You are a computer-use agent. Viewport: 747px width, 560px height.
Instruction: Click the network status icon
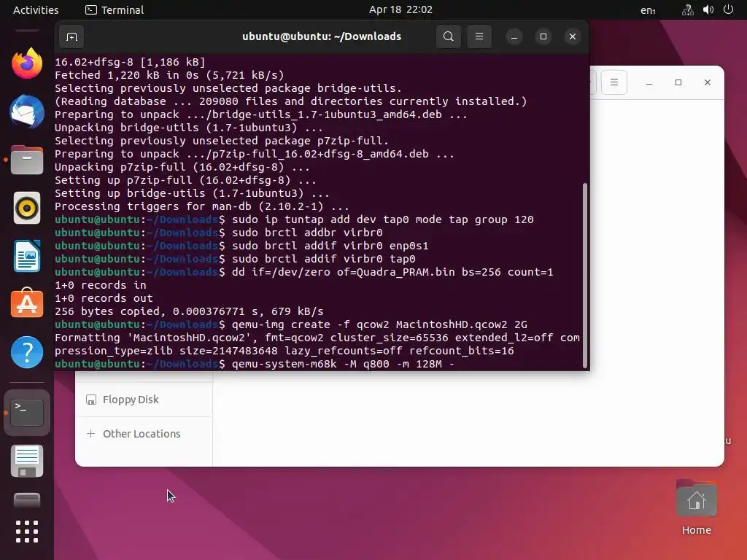coord(687,10)
